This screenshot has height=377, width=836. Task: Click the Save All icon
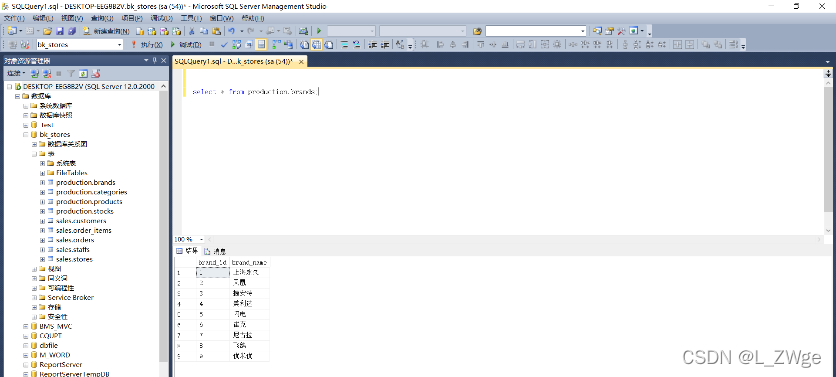point(72,31)
